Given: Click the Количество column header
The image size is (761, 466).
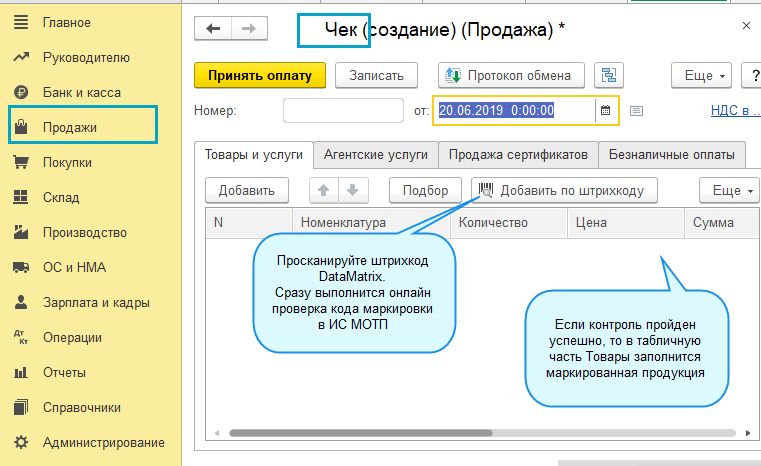Looking at the screenshot, I should 509,222.
